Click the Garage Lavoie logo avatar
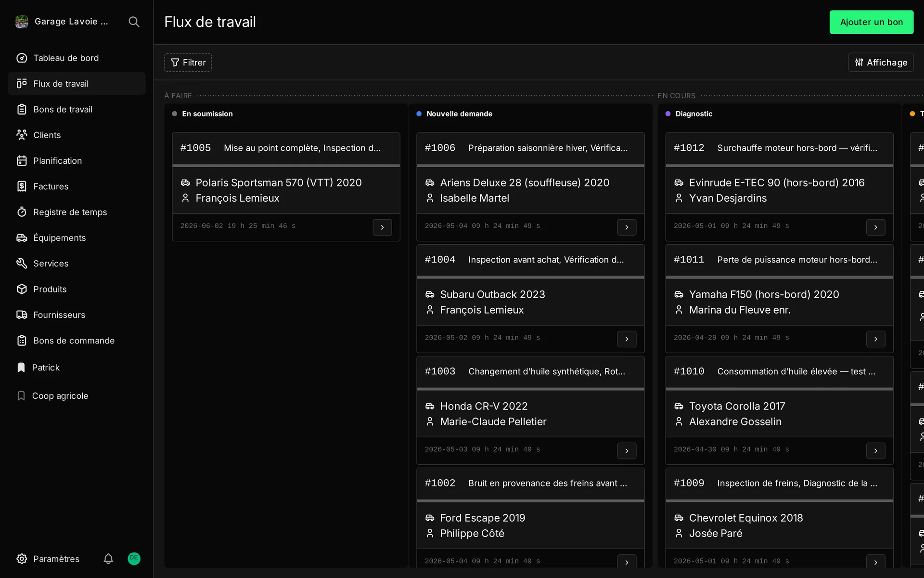Viewport: 924px width, 578px height. pyautogui.click(x=22, y=22)
